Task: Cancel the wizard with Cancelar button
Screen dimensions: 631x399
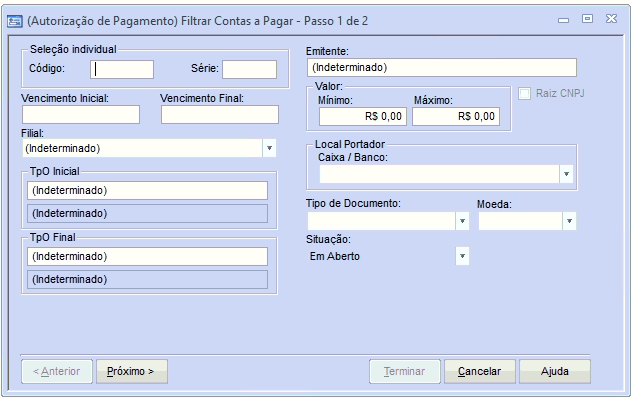Action: pyautogui.click(x=480, y=371)
